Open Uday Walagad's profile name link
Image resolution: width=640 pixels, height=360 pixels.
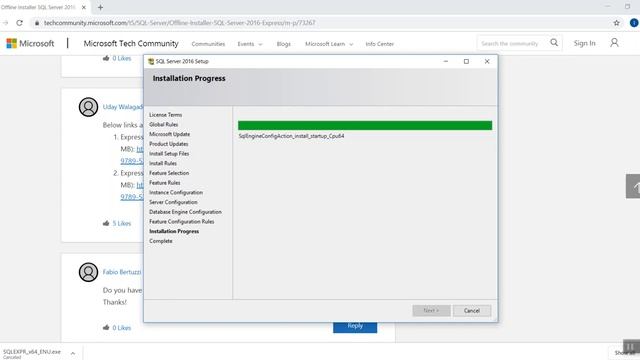(x=122, y=107)
